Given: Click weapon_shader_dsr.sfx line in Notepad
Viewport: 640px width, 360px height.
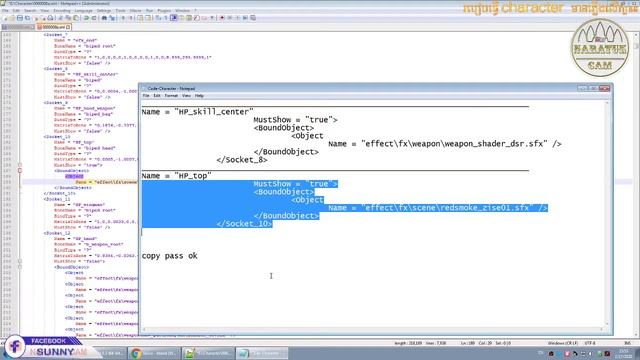Looking at the screenshot, I should pyautogui.click(x=445, y=144).
